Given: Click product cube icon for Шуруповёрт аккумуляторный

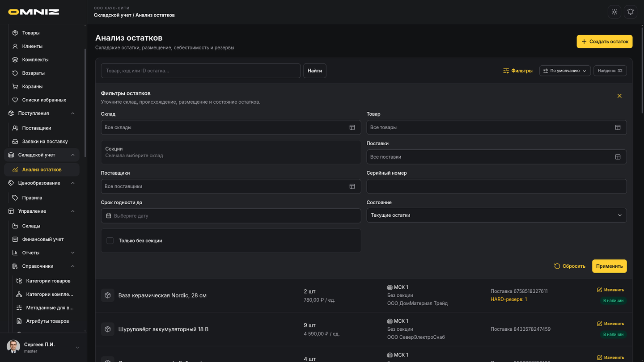Looking at the screenshot, I should click(108, 329).
